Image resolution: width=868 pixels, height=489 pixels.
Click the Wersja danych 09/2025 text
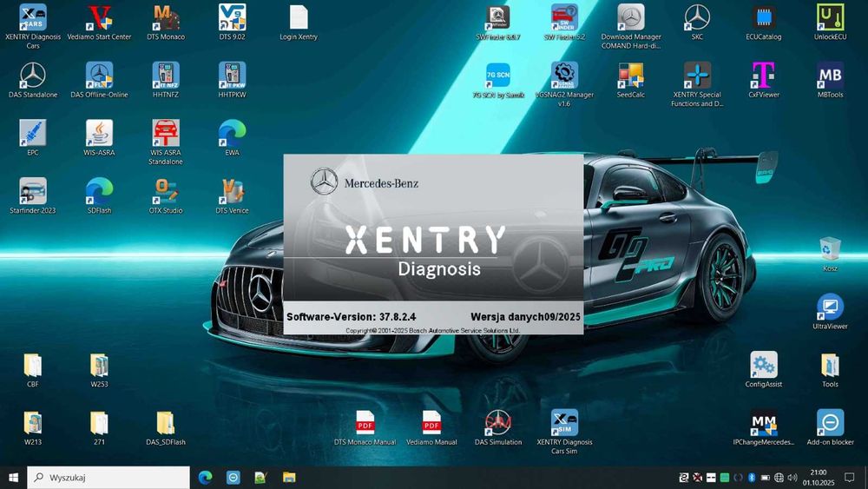coord(525,317)
